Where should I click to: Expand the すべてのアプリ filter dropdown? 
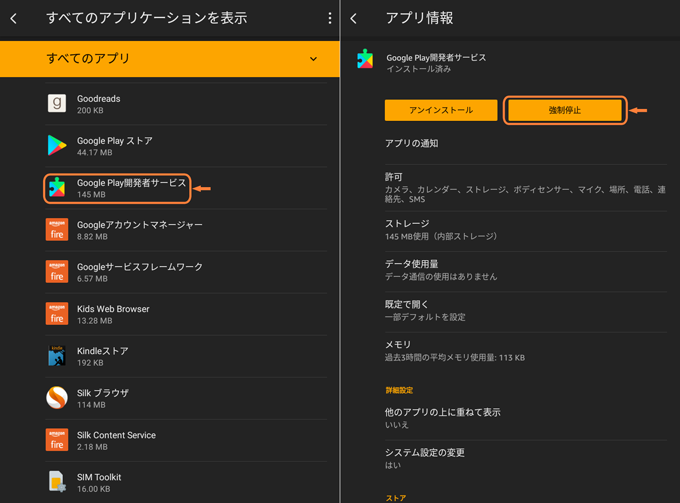pyautogui.click(x=170, y=59)
